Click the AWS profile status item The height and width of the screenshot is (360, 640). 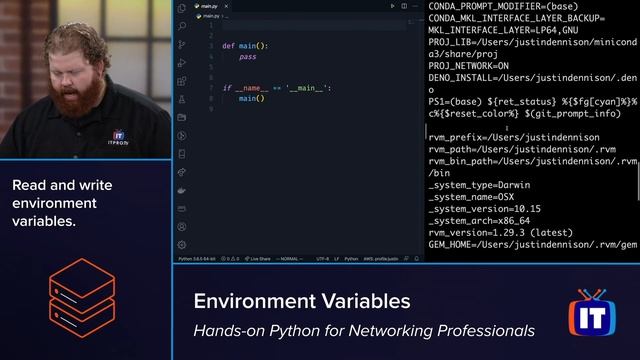tap(381, 259)
